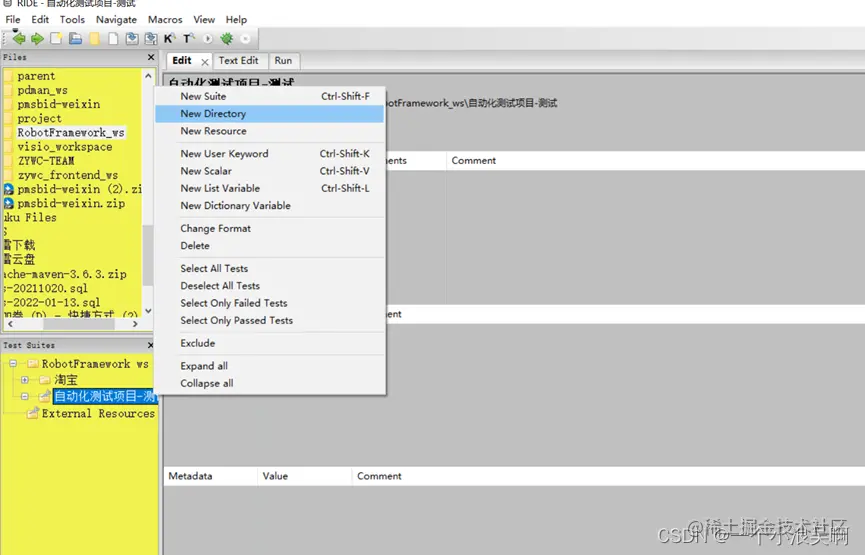Choose Expand all in context menu
Image resolution: width=865 pixels, height=555 pixels.
pyautogui.click(x=270, y=366)
